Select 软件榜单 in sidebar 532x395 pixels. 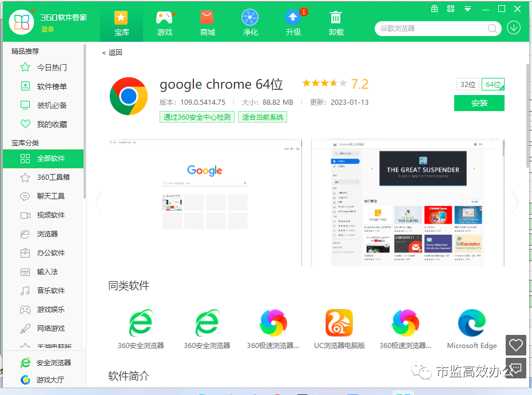(x=43, y=86)
